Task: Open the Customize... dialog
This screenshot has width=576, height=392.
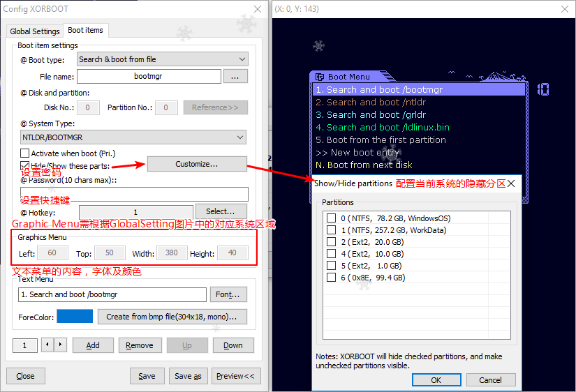Action: [x=197, y=164]
